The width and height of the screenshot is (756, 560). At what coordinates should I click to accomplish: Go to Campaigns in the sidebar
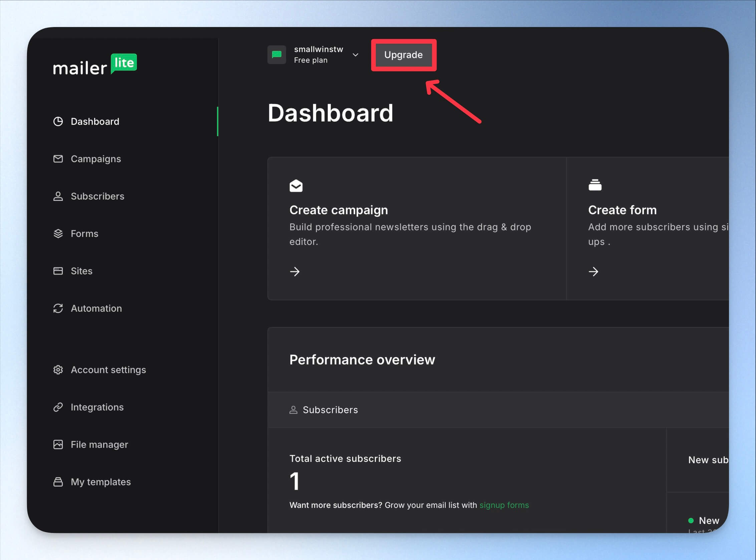(95, 159)
